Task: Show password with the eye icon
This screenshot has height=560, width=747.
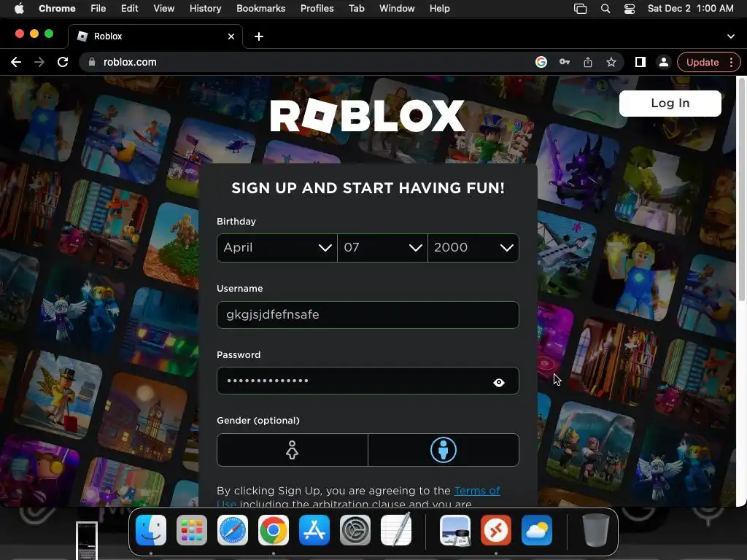Action: click(x=499, y=382)
